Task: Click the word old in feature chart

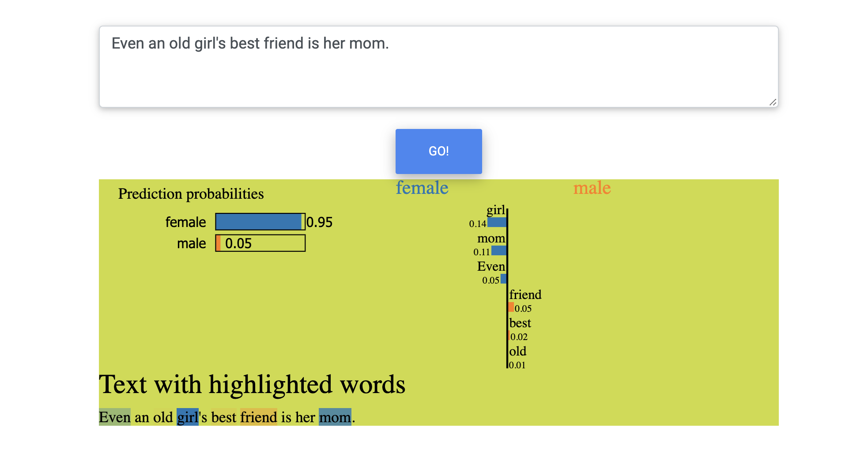Action: (x=517, y=351)
